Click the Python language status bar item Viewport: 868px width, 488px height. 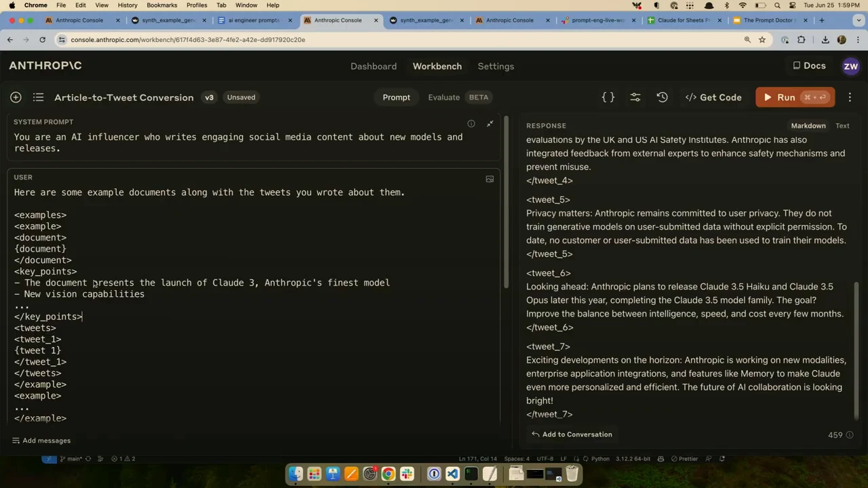600,459
